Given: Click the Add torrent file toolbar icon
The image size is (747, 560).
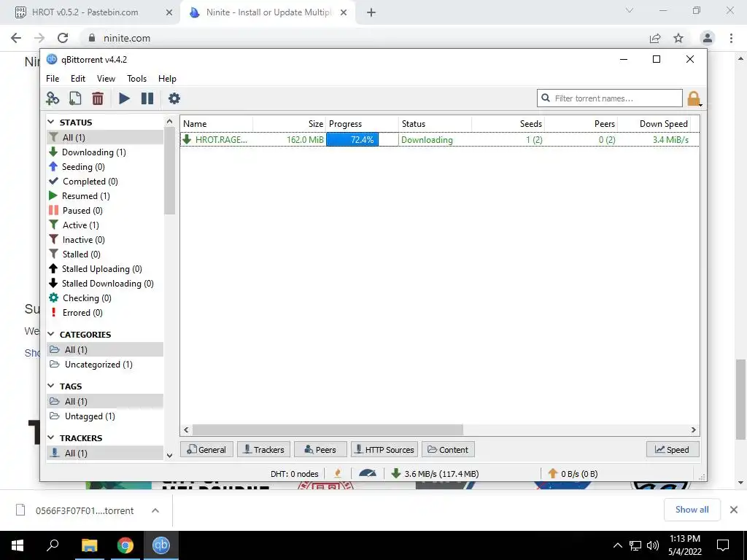Looking at the screenshot, I should [x=75, y=98].
